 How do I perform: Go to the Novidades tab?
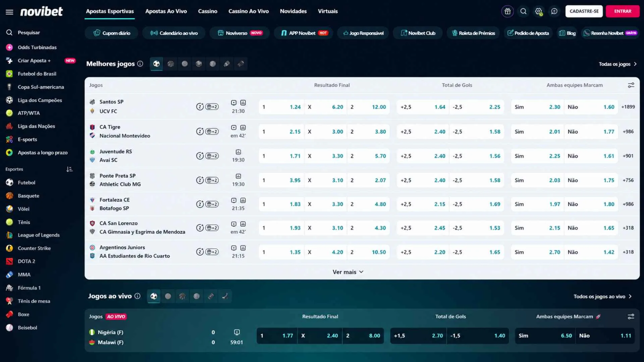293,11
